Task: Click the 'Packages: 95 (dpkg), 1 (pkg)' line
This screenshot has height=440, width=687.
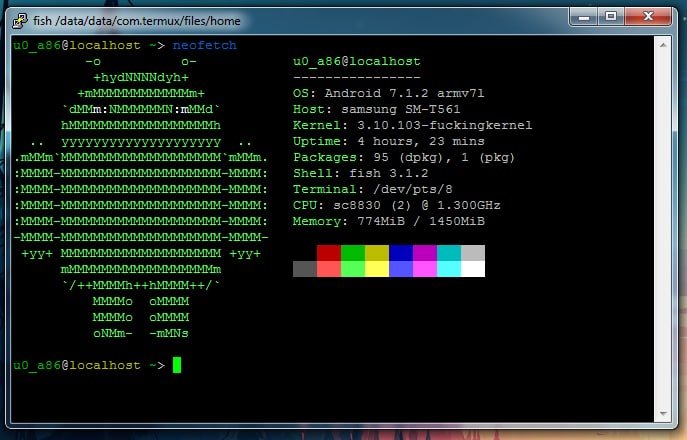Action: [x=404, y=157]
